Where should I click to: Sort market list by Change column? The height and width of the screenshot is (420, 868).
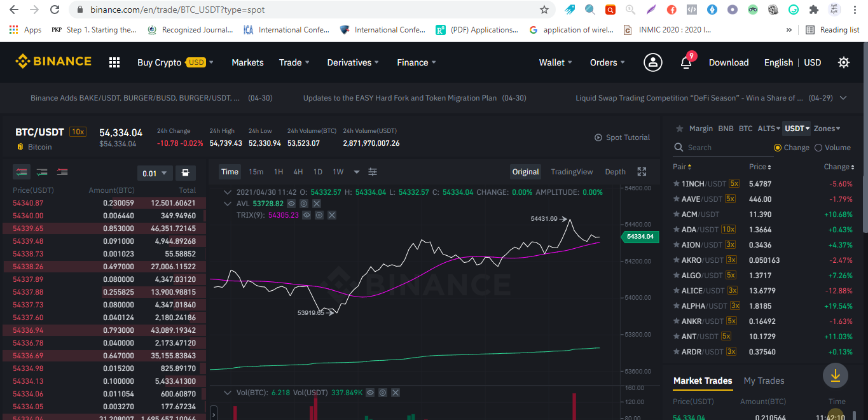(839, 167)
